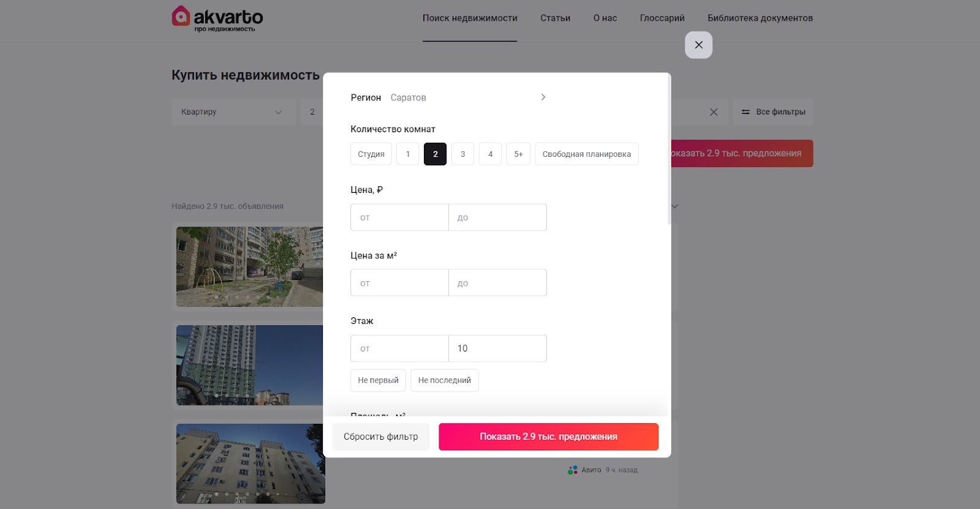This screenshot has width=980, height=509.
Task: Click Показать 2.9 тыс. предложения in dialog
Action: coord(548,437)
